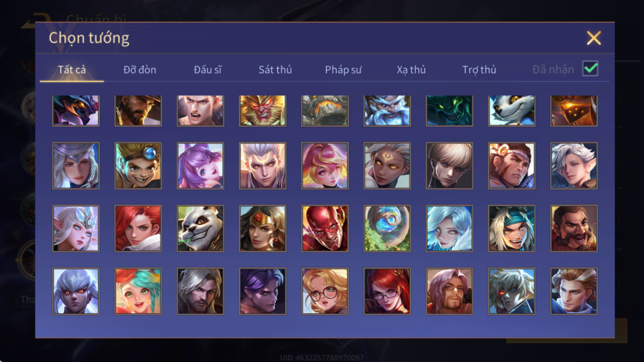Pick the red-haired woman with black glasses
Screen dimensions: 644x362
[x=387, y=292]
